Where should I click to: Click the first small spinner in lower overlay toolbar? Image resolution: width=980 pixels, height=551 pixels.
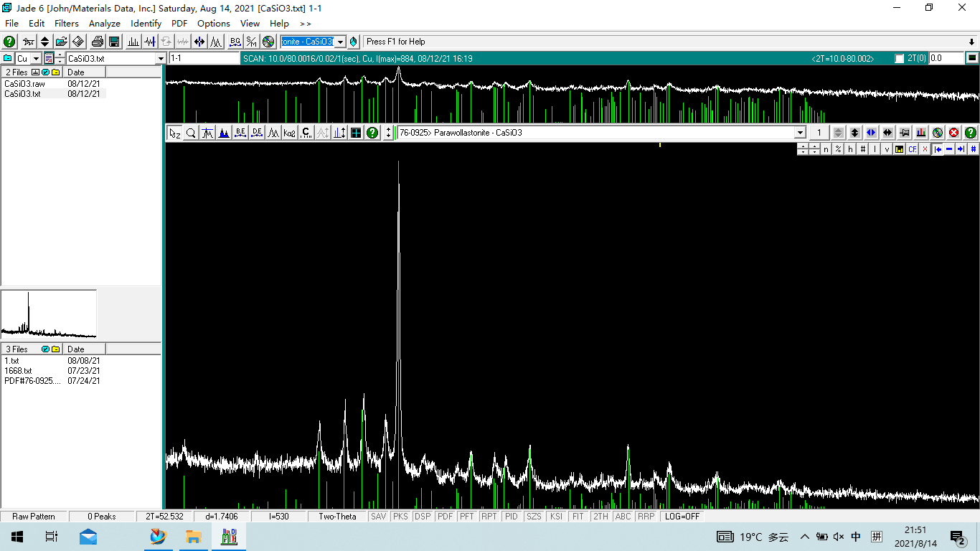point(803,149)
